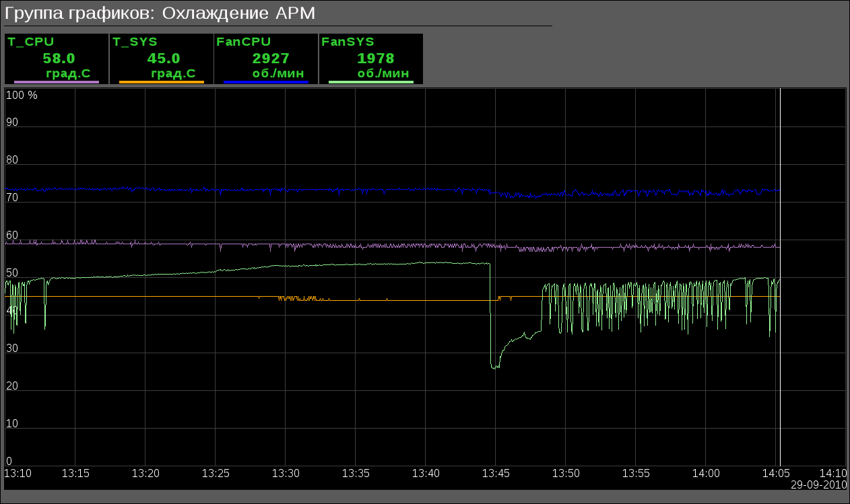Click the FanSYS legend label
Image resolution: width=850 pixels, height=504 pixels.
(348, 42)
